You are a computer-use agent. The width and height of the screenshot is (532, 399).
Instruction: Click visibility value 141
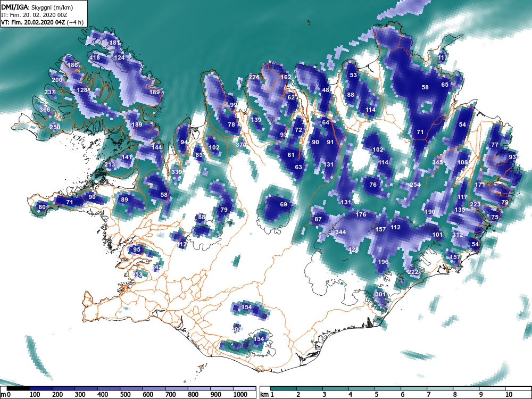(127, 157)
